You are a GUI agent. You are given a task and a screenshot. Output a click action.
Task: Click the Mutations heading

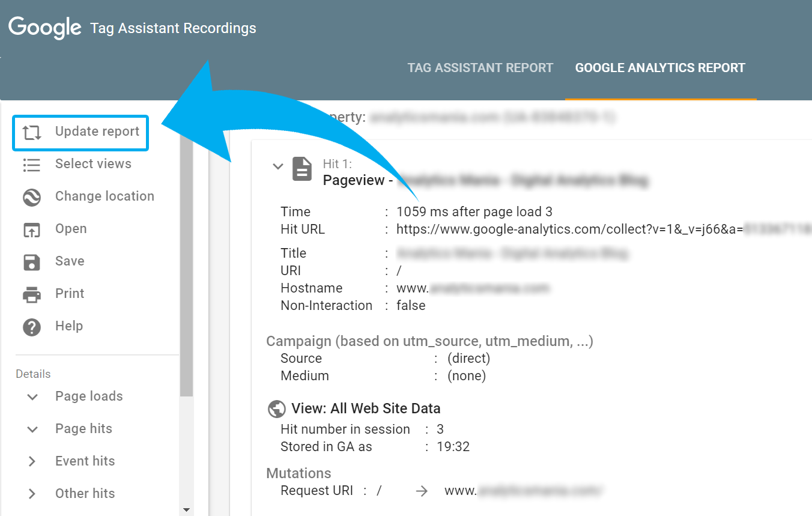pos(298,473)
